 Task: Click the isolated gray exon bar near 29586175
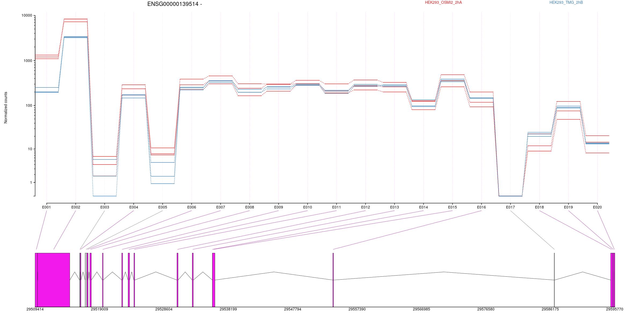click(x=554, y=280)
